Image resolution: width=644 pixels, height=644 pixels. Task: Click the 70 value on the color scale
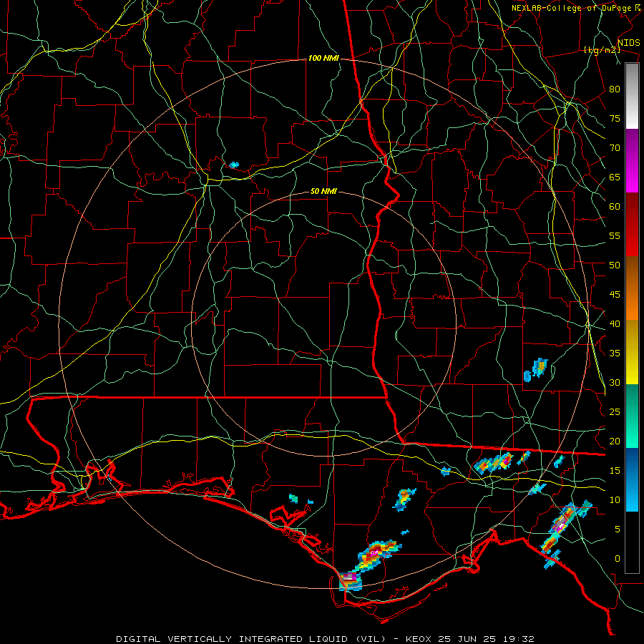[615, 148]
